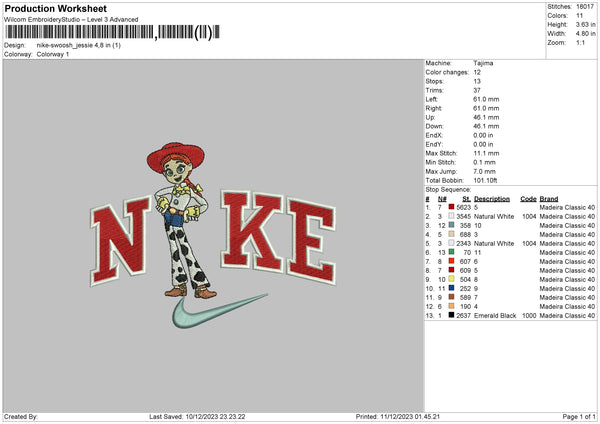Select the Width value 4.80 in
The height and width of the screenshot is (424, 600).
(x=585, y=34)
